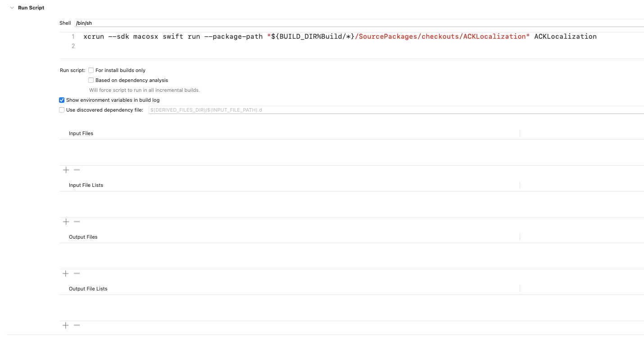This screenshot has height=340, width=644.
Task: Click into the script editor line 1
Action: (340, 36)
